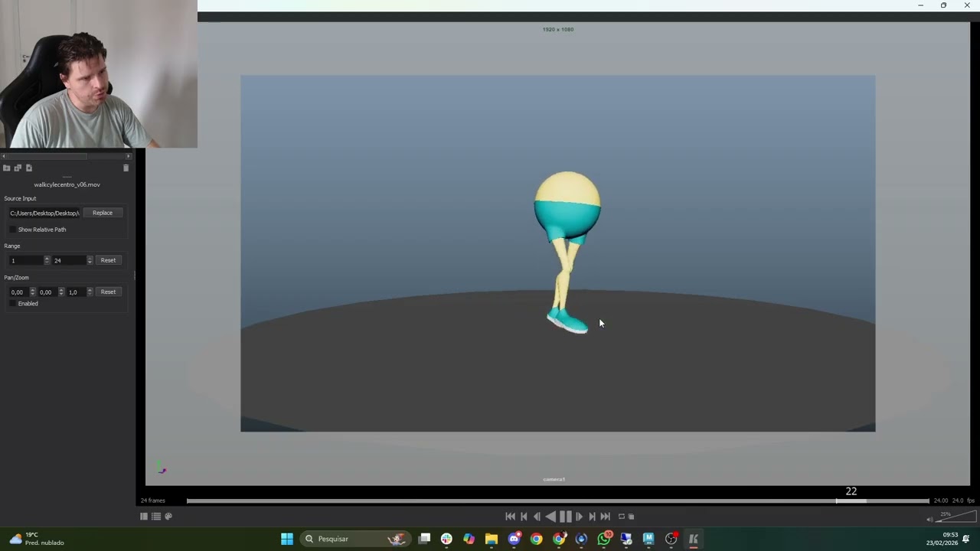Viewport: 980px width, 551px height.
Task: Open the weather widget showing 19°C
Action: pyautogui.click(x=37, y=539)
